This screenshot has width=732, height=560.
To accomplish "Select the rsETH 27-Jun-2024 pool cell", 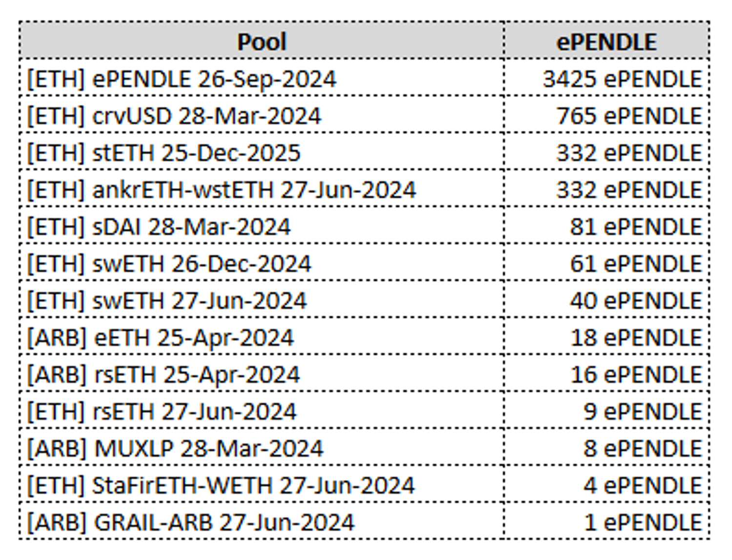I will pos(162,412).
